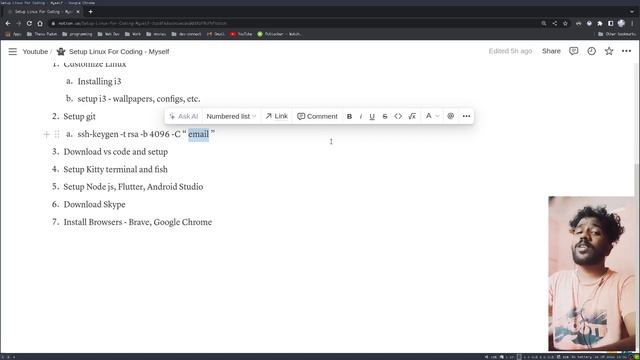640x360 pixels.
Task: Open more options in the formatting toolbar
Action: (466, 116)
